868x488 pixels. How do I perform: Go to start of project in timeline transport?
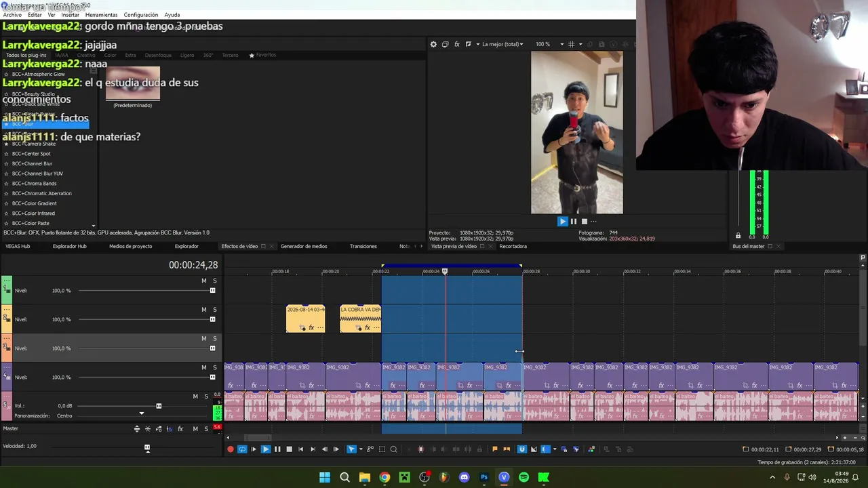(300, 449)
